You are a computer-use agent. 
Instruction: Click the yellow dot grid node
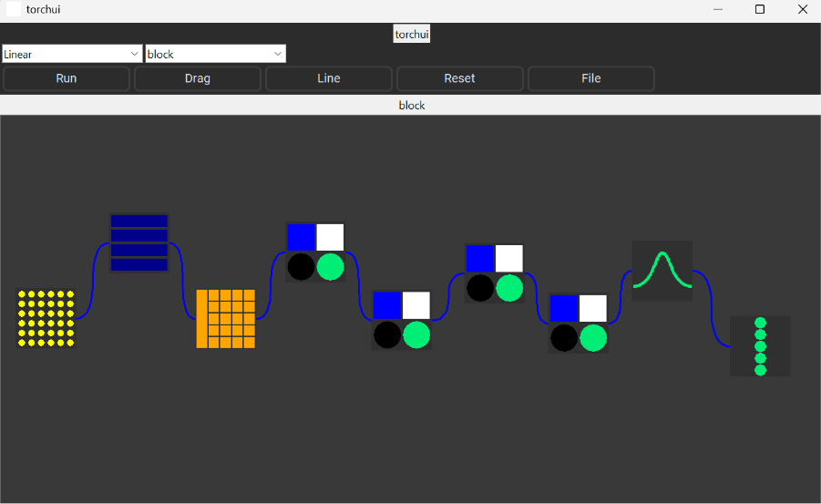(46, 318)
